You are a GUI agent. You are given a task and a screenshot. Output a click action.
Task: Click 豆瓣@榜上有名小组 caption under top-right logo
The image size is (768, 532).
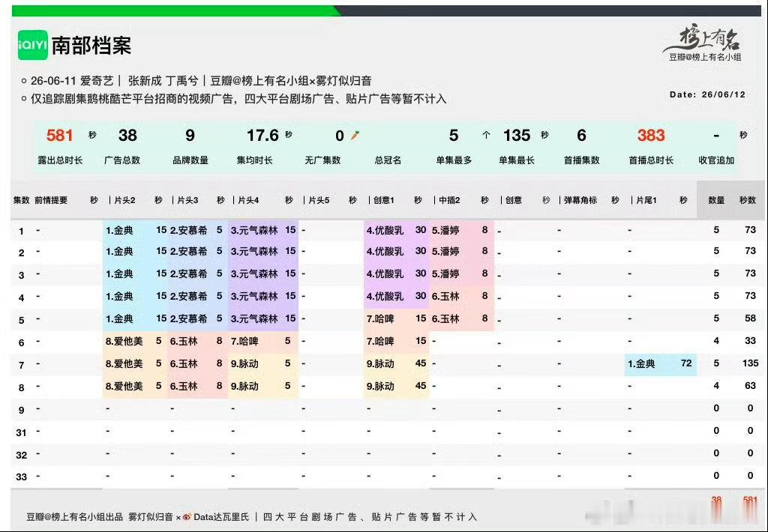(x=705, y=57)
